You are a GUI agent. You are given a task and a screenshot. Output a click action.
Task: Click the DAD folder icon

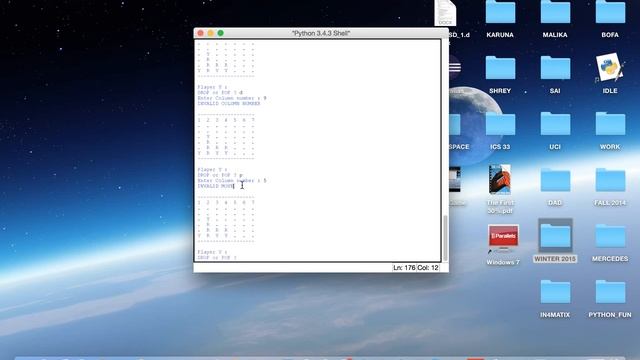(555, 180)
